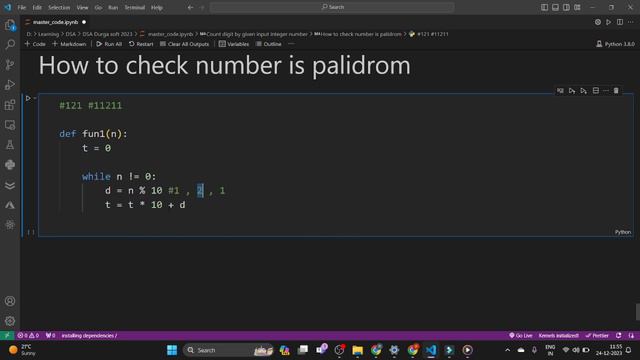
Task: Execute above cells from cell toolbar
Action: coord(572,91)
